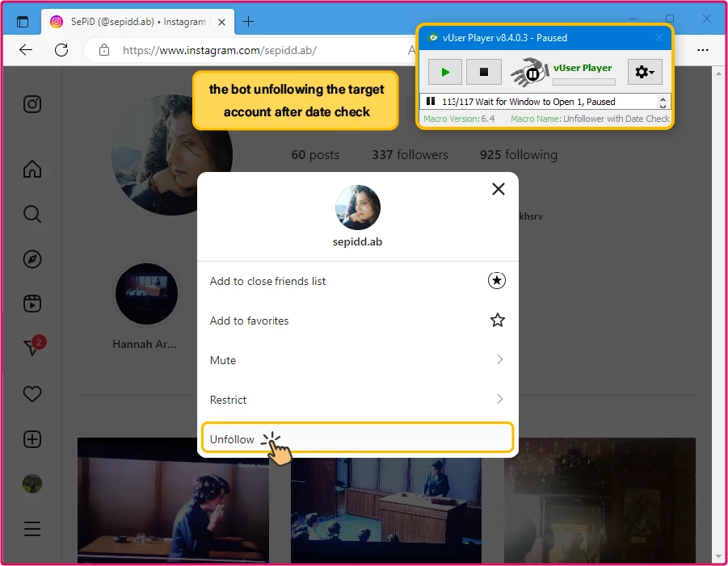The image size is (728, 566).
Task: Click the Macro Name label text
Action: pos(536,119)
